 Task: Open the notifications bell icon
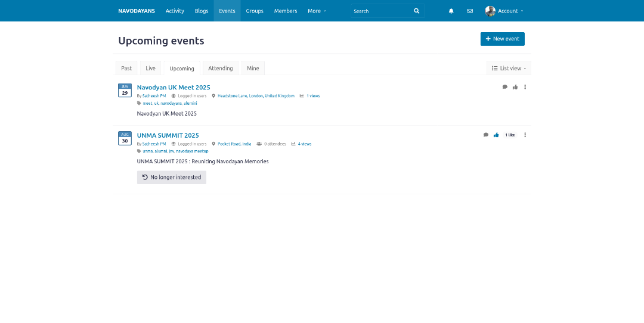coord(451,11)
